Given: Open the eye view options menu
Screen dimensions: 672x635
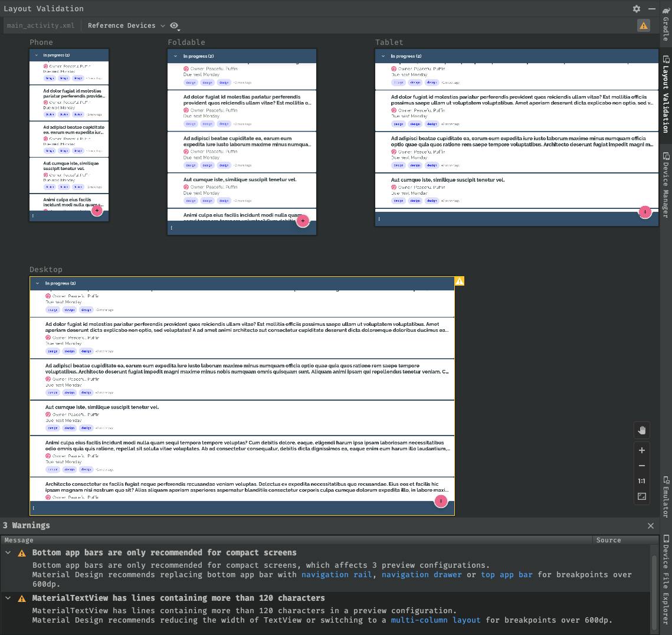Looking at the screenshot, I should pos(175,25).
